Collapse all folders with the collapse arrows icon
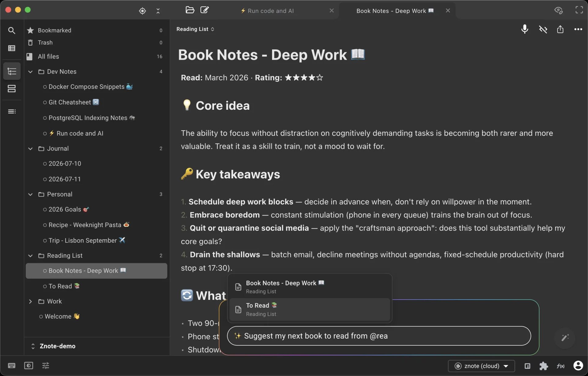The image size is (588, 376). pos(158,11)
